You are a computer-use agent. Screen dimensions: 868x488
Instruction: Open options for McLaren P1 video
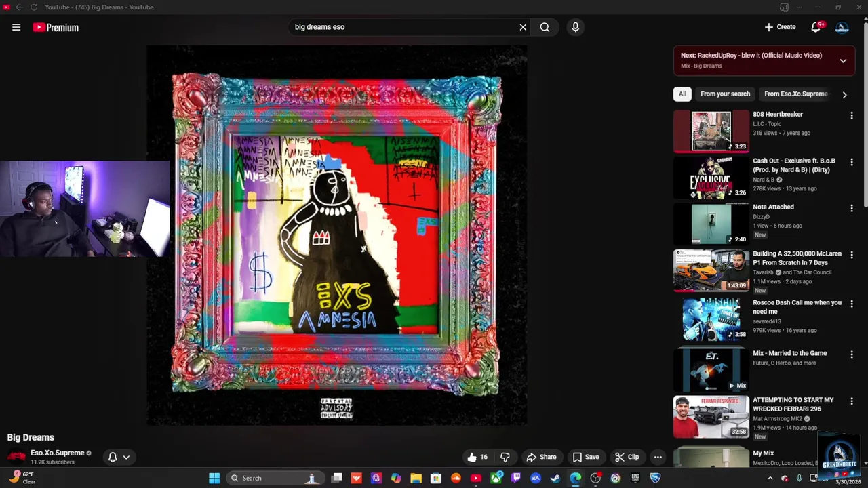pos(852,255)
